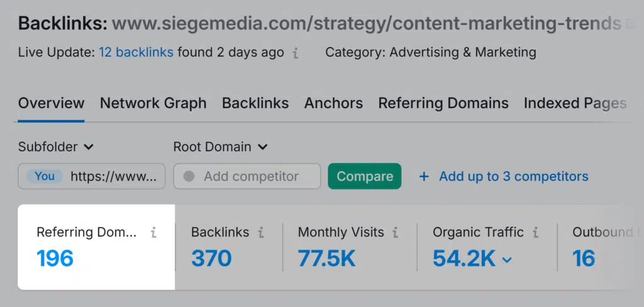Click info icon beside Monthly Visits

[395, 233]
